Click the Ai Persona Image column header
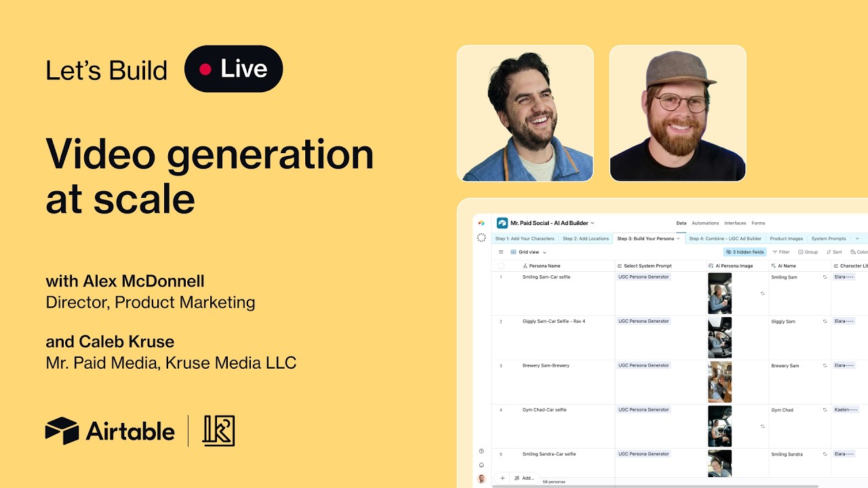The height and width of the screenshot is (488, 868). [738, 266]
